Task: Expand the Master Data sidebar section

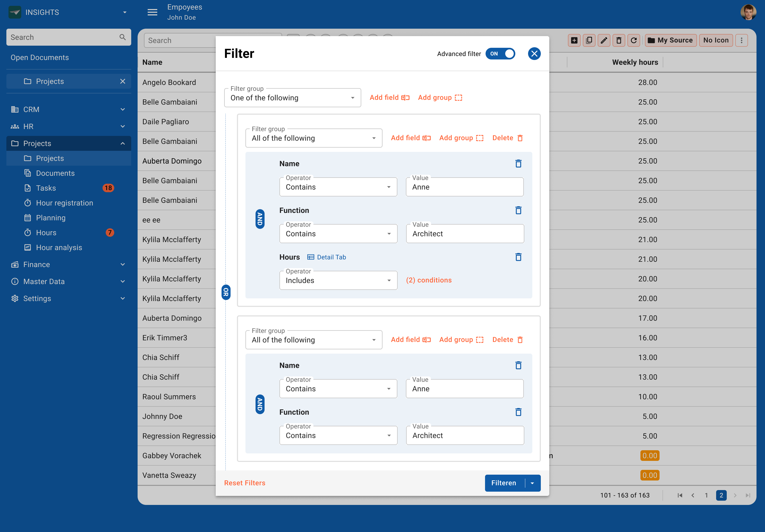Action: coord(69,281)
